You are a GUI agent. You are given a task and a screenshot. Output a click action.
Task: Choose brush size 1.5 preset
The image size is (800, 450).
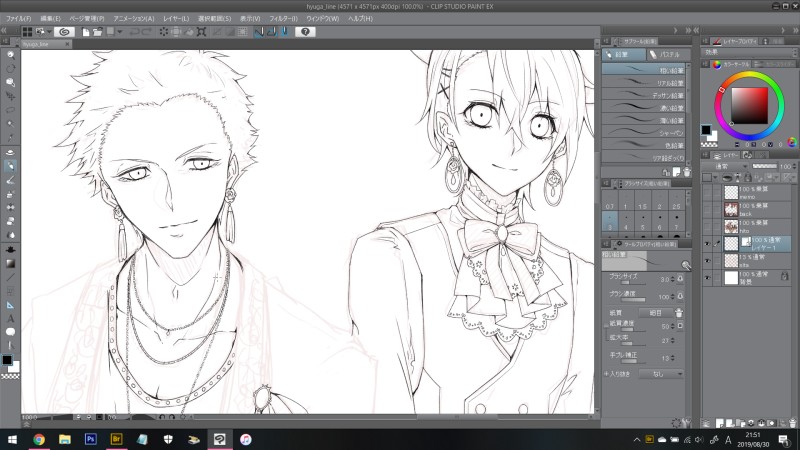click(643, 202)
